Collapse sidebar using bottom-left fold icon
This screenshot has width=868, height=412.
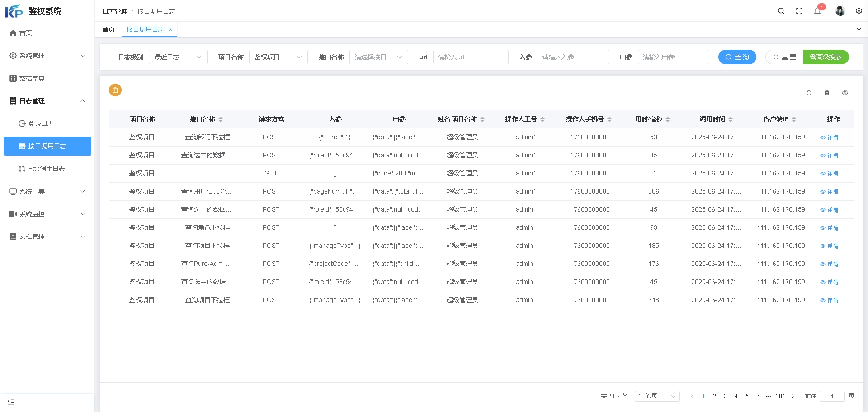(11, 402)
